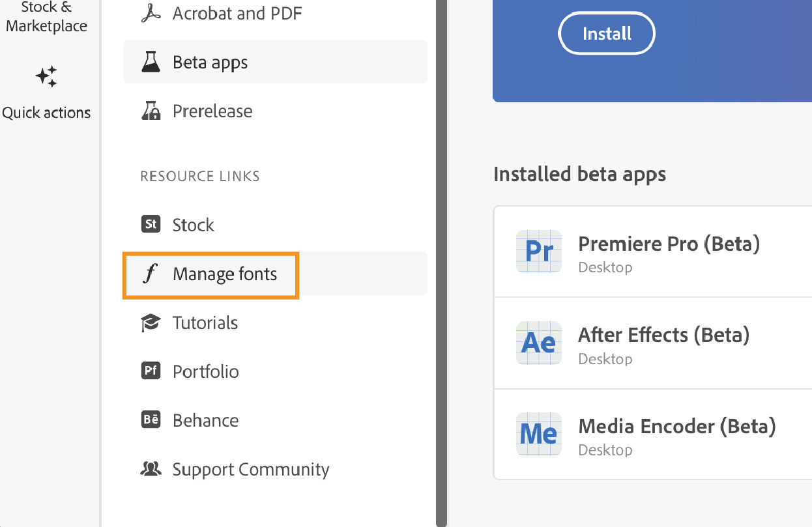Select the Media Encoder Beta Me icon
This screenshot has width=812, height=527.
click(x=538, y=434)
